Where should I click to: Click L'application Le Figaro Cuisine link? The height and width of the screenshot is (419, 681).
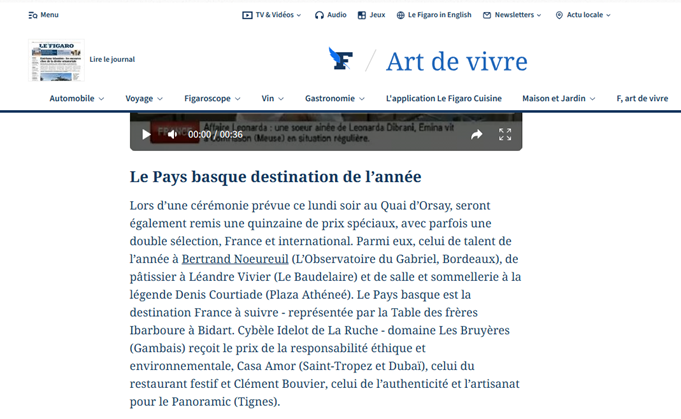(444, 99)
